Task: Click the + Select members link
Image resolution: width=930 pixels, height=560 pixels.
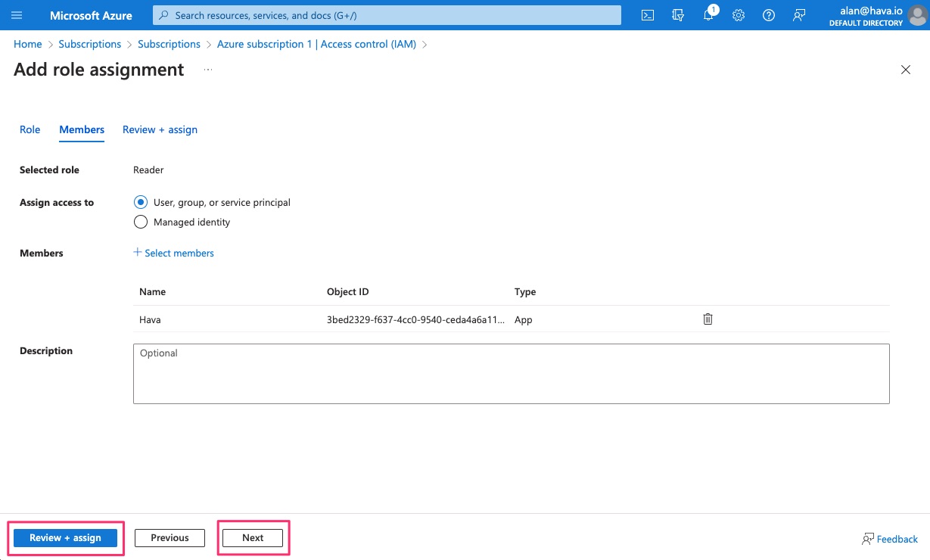Action: point(174,253)
